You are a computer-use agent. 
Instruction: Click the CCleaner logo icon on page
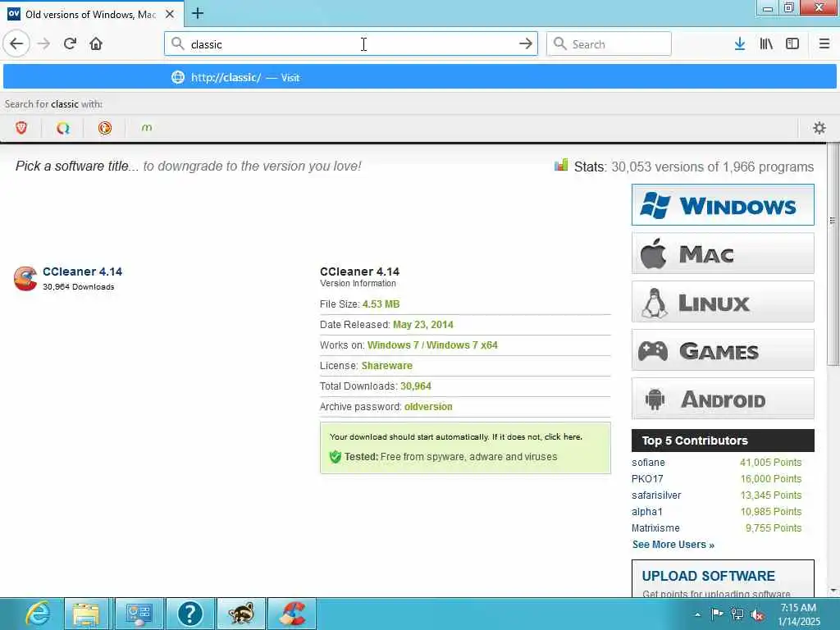click(25, 279)
